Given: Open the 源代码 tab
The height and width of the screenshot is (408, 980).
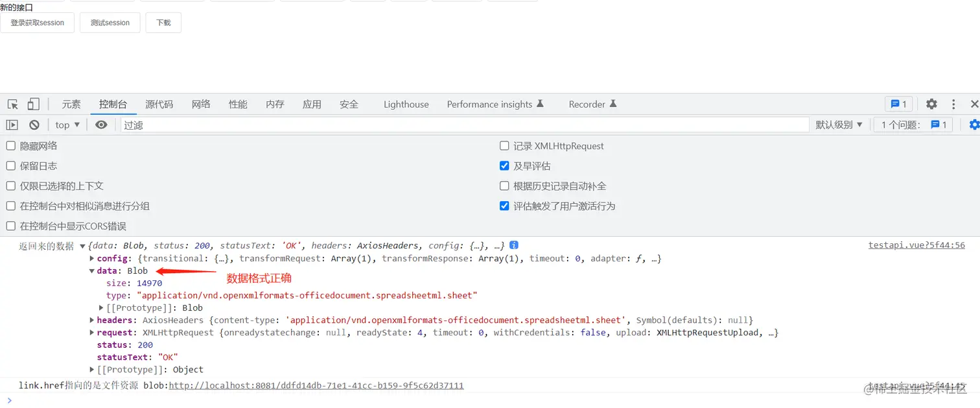Looking at the screenshot, I should pyautogui.click(x=159, y=104).
